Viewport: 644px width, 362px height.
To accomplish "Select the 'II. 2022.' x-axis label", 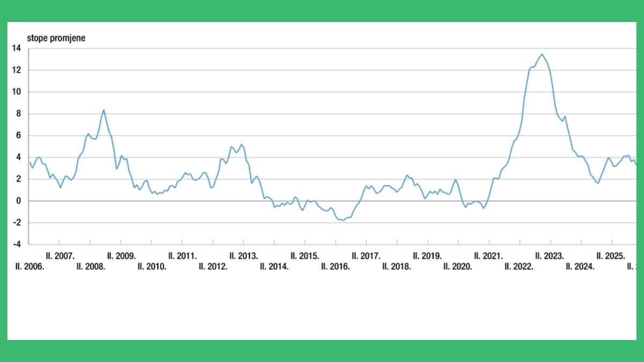I will (x=519, y=267).
